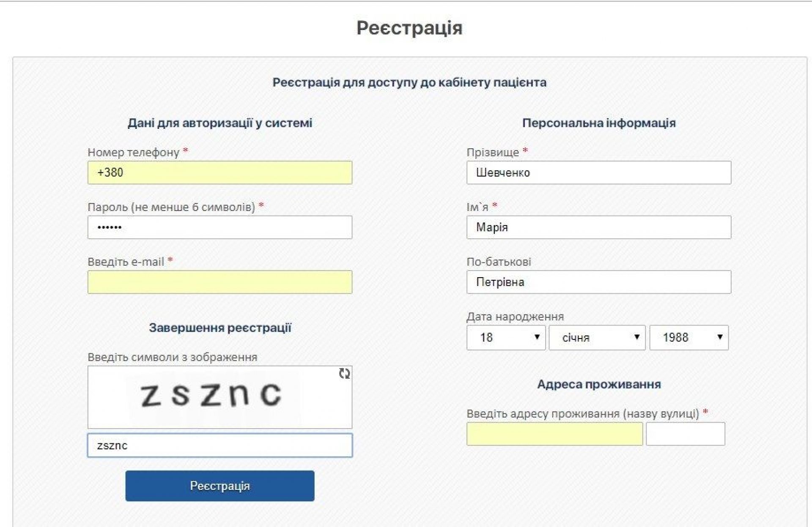Open the birth month dropdown showing січня
812x527 pixels.
pos(597,337)
